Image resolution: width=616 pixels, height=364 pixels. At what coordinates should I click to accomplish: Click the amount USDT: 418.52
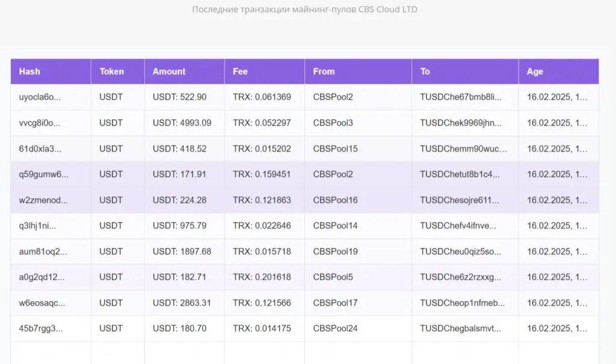click(x=179, y=149)
